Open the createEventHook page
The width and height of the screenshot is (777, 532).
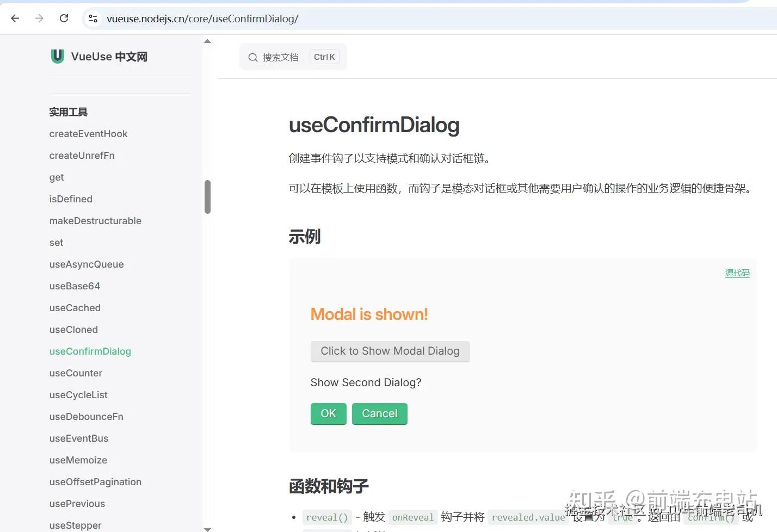click(88, 133)
